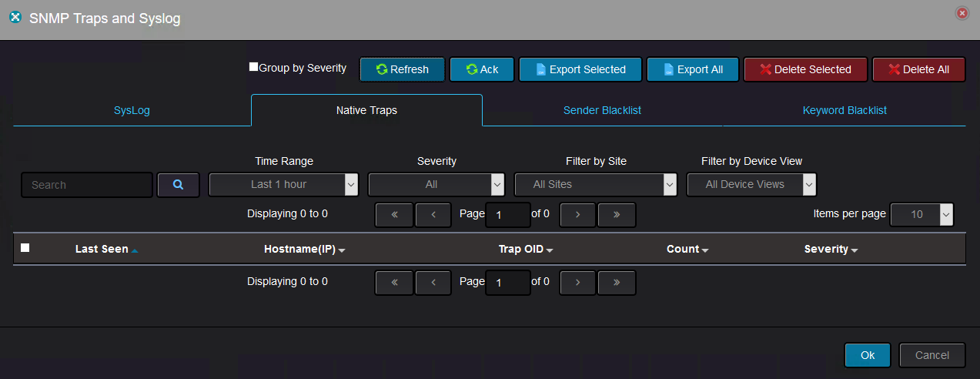
Task: Sort table by Trap OID column
Action: click(526, 249)
